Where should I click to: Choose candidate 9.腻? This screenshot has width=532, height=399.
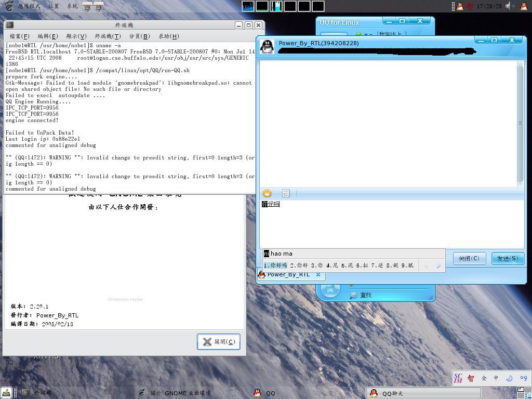[407, 265]
